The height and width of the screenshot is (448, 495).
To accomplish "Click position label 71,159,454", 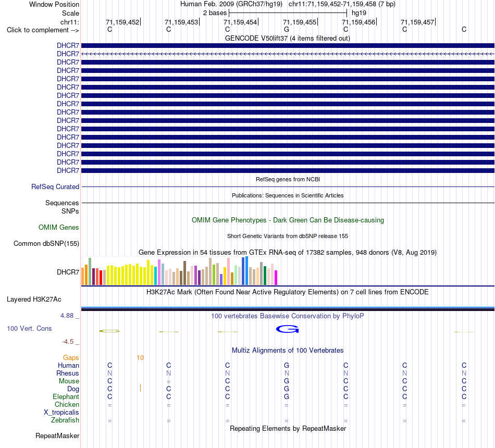I will point(240,22).
